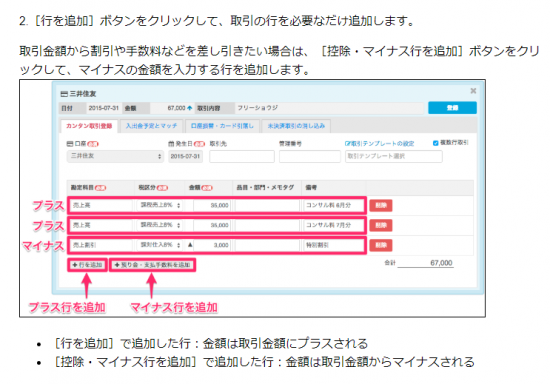Click the 取引先 input field
The width and height of the screenshot is (550, 384).
(242, 156)
